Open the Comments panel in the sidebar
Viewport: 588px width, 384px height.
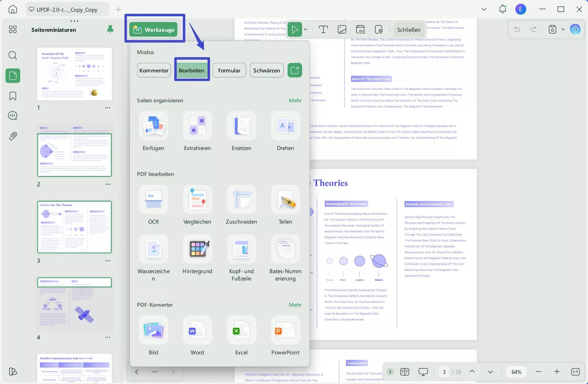pyautogui.click(x=13, y=115)
